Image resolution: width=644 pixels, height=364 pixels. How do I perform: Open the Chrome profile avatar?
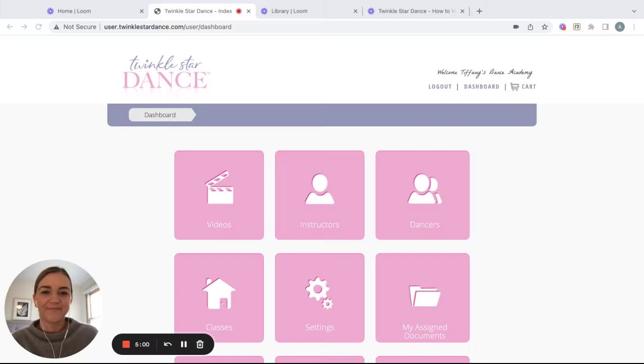tap(620, 27)
